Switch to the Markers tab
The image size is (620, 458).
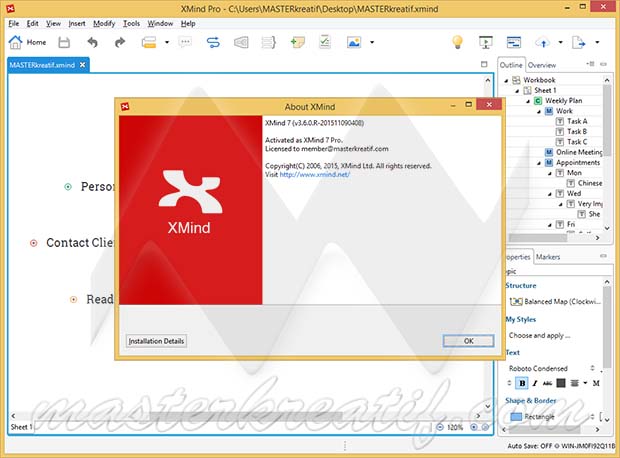548,257
